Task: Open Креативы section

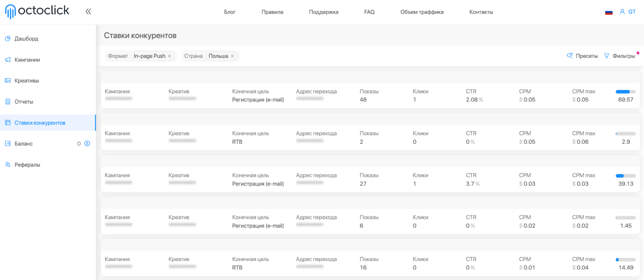Action: click(x=27, y=81)
